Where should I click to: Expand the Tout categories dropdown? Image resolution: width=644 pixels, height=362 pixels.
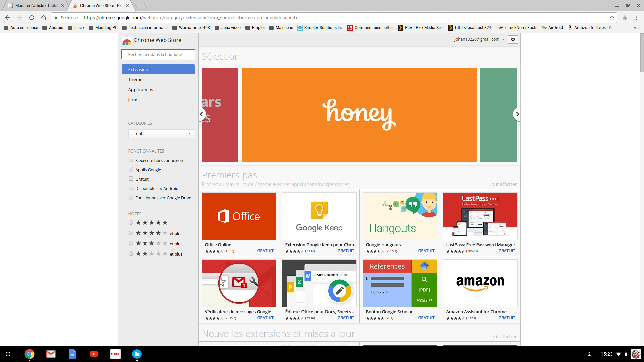point(162,133)
